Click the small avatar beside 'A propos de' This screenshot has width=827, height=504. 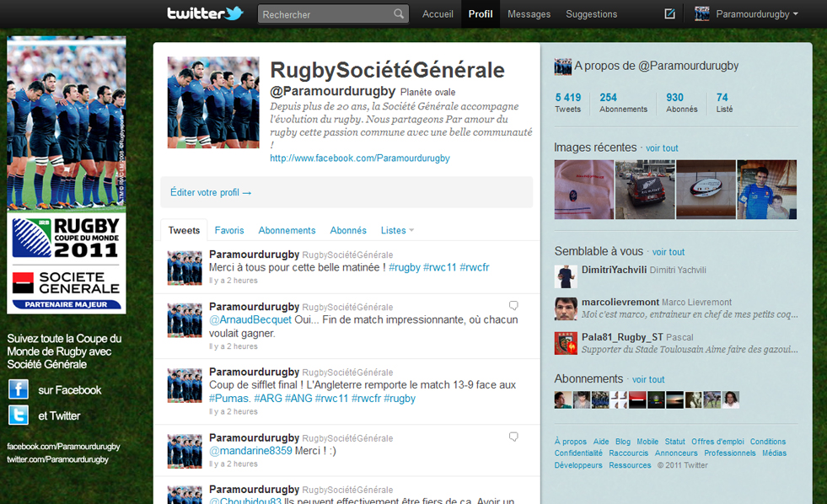(x=563, y=67)
